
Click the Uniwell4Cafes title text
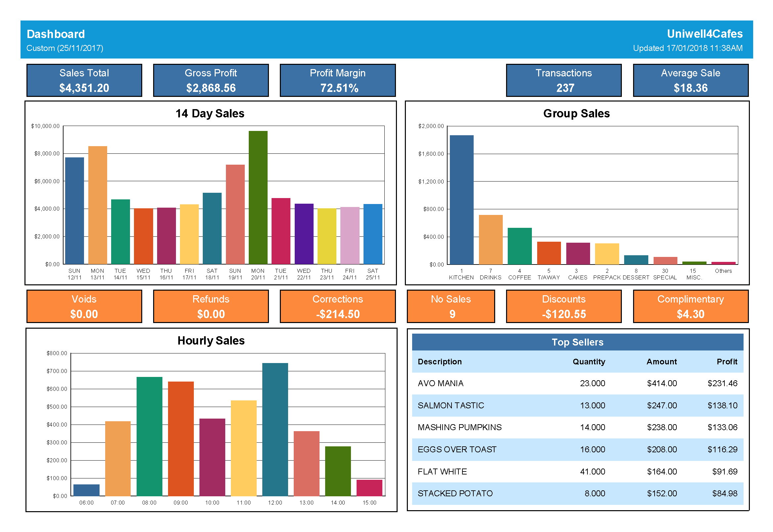704,34
